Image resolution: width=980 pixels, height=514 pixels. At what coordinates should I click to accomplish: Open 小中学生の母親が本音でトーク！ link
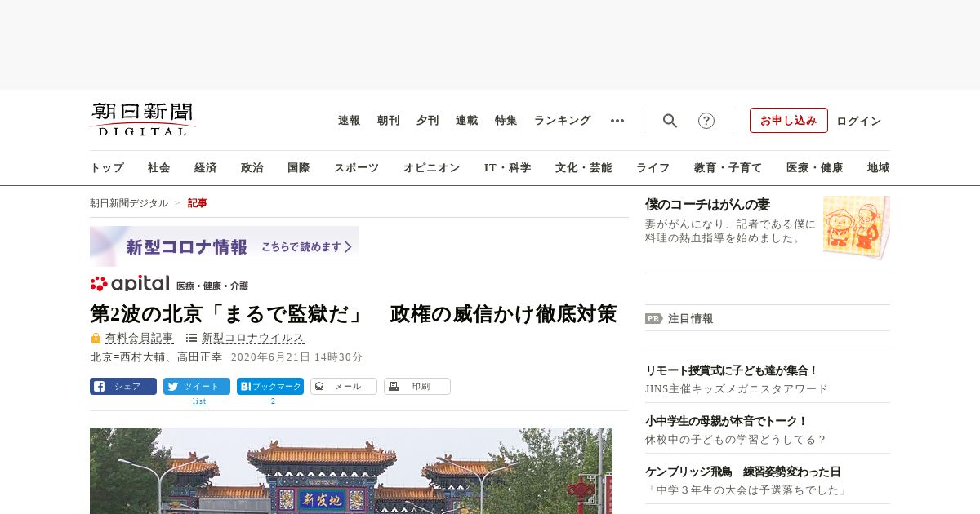pyautogui.click(x=726, y=421)
